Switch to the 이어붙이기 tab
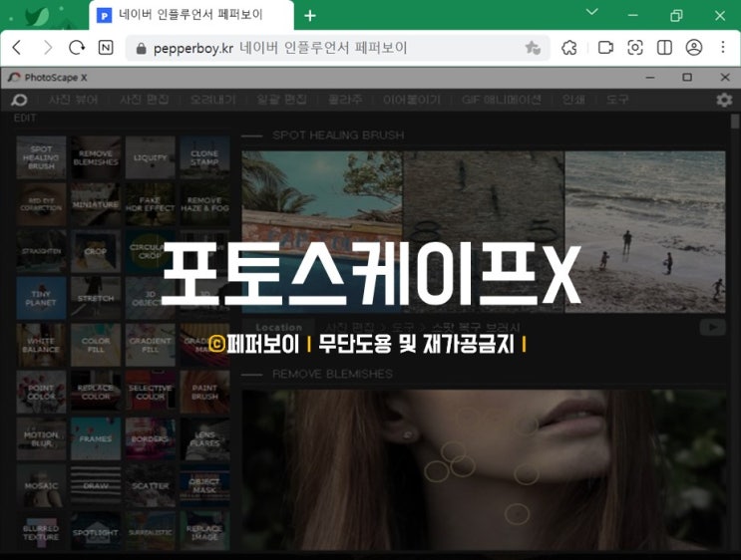 pyautogui.click(x=412, y=100)
